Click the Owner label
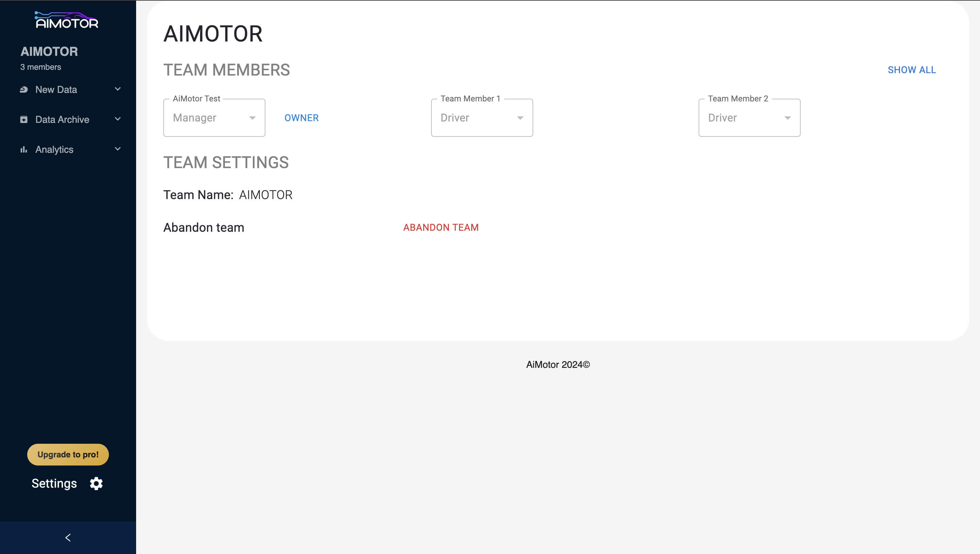The height and width of the screenshot is (554, 980). [301, 118]
